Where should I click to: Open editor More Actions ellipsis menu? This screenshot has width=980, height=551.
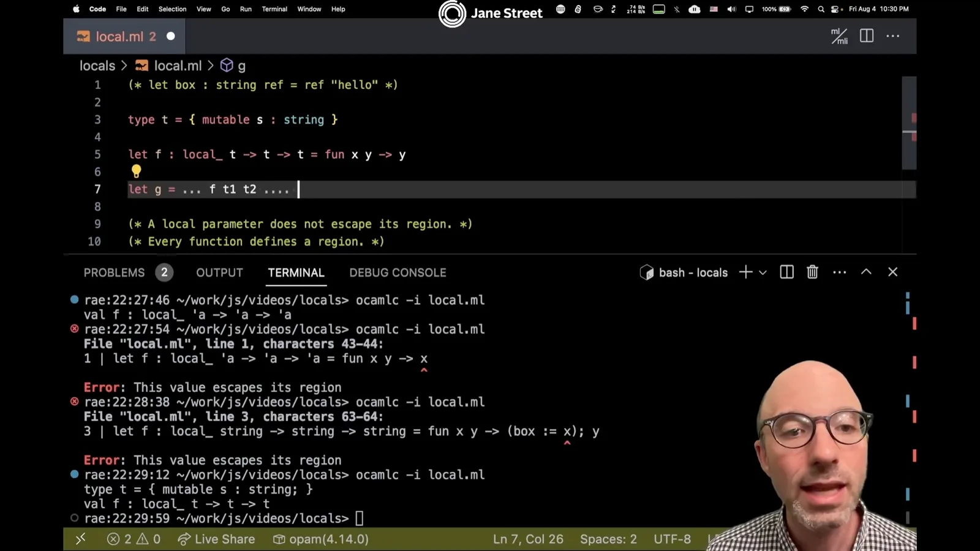(893, 36)
